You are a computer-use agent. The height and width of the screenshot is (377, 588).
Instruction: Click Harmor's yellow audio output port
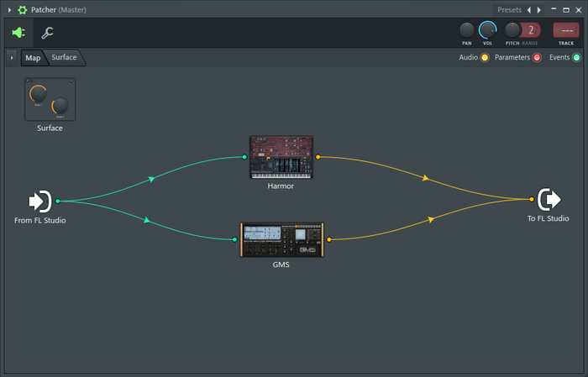(318, 157)
